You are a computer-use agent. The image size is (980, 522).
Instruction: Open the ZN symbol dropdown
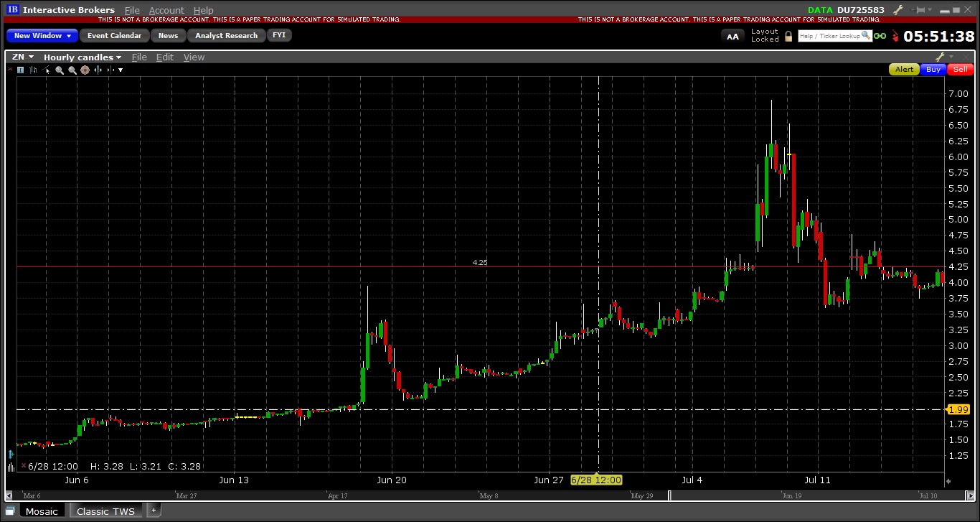coord(20,57)
